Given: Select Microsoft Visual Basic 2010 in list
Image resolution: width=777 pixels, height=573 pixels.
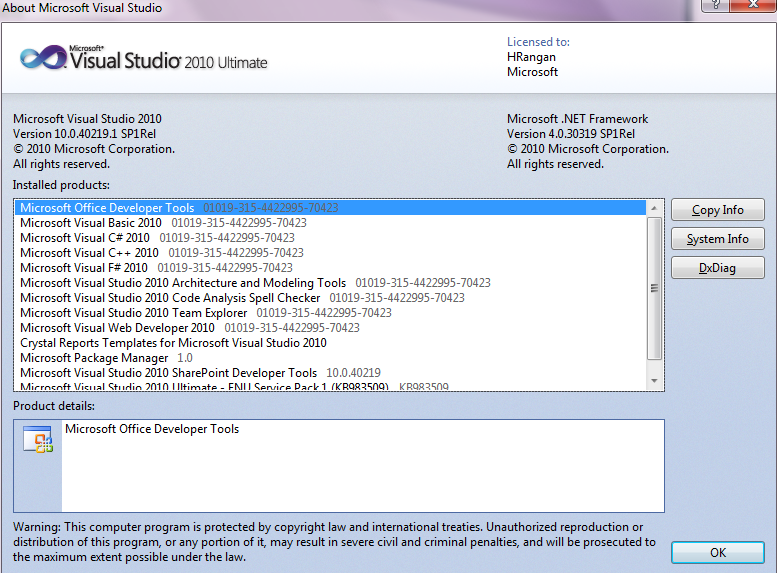Looking at the screenshot, I should point(91,223).
